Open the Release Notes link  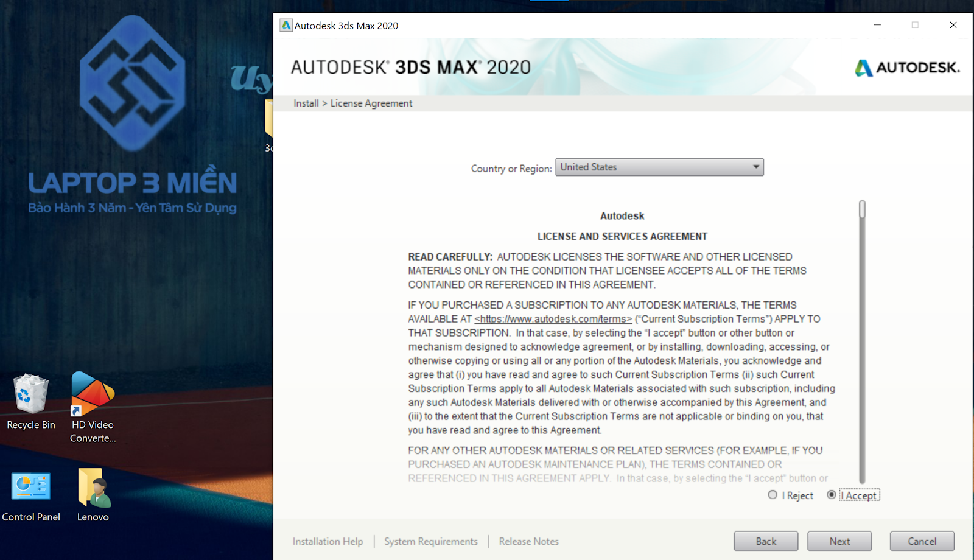pyautogui.click(x=528, y=541)
